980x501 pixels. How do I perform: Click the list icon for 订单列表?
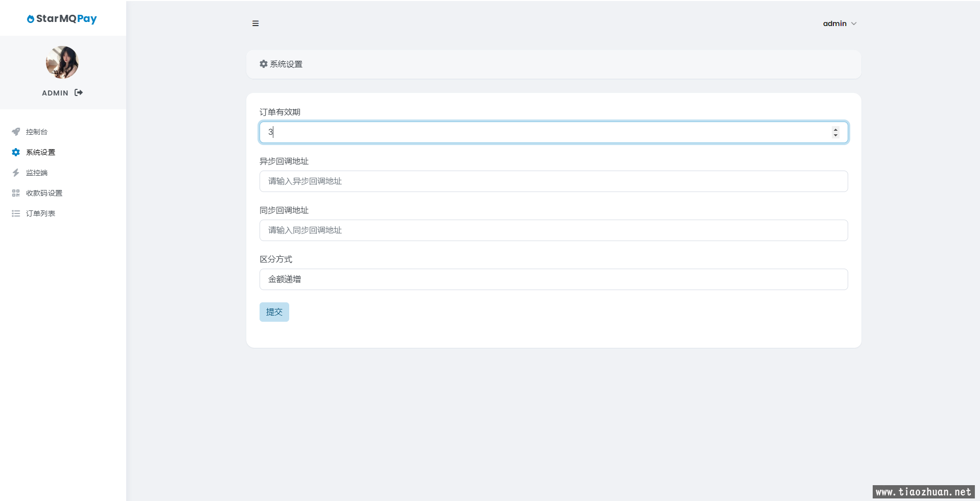point(16,213)
